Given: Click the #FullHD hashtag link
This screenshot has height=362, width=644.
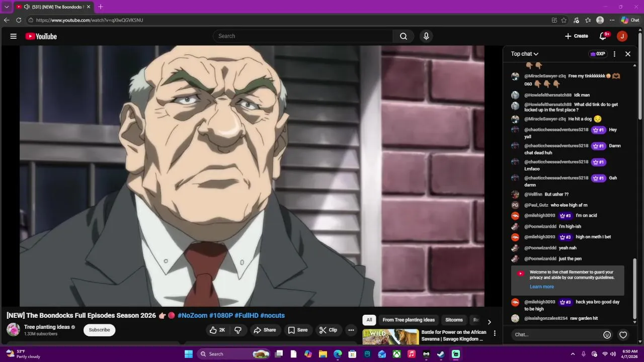Looking at the screenshot, I should tap(247, 315).
